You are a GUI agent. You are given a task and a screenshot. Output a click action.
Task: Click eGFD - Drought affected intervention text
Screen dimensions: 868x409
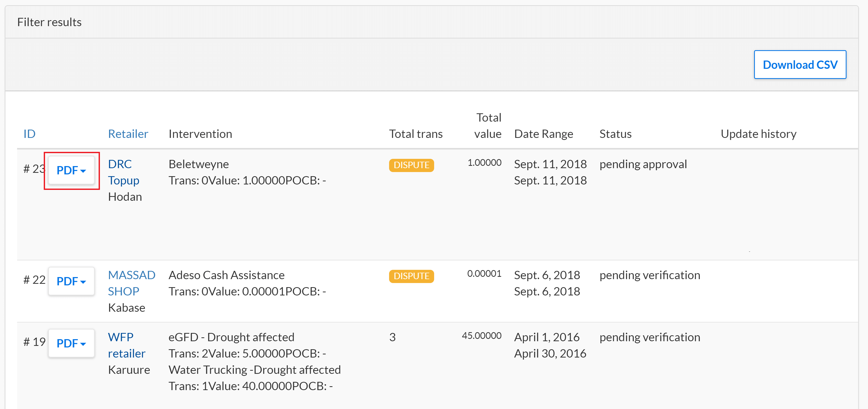[231, 337]
